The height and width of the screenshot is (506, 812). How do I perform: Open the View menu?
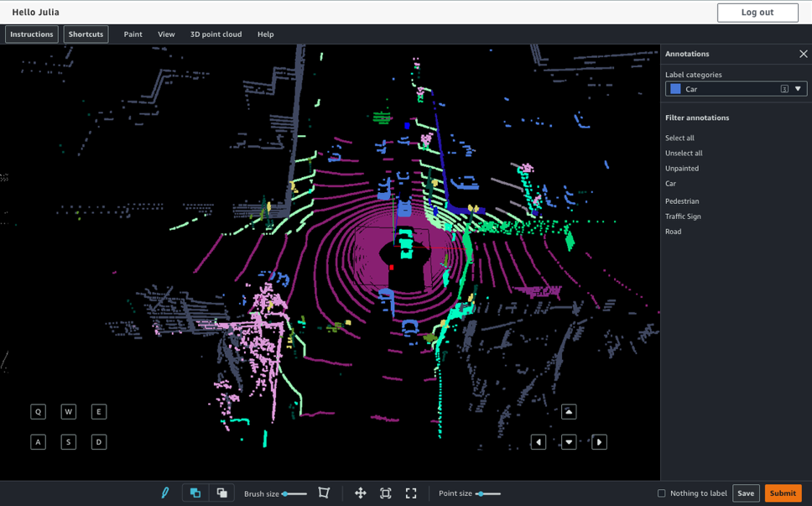tap(166, 34)
